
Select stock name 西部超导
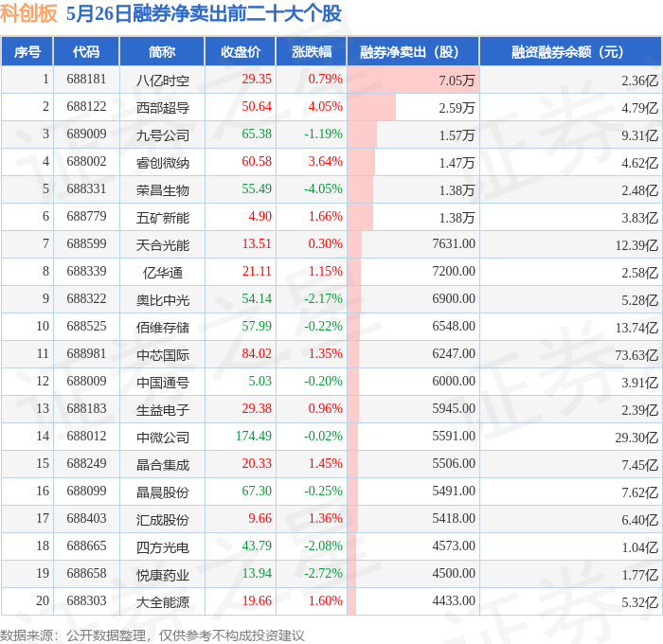click(163, 107)
